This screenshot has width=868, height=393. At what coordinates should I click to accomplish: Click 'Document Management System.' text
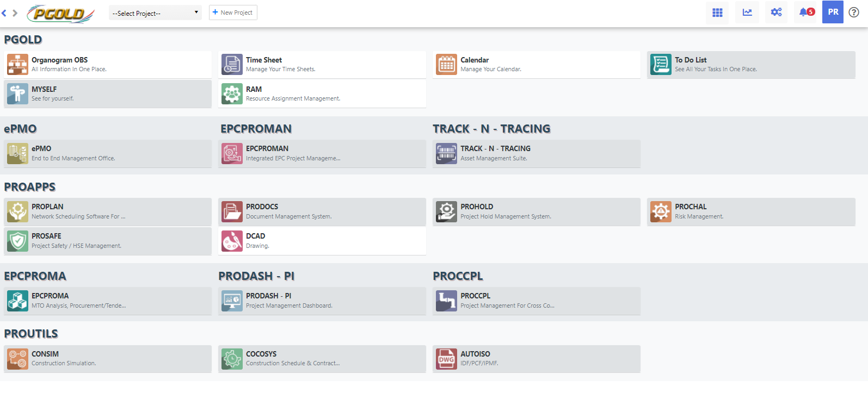point(288,216)
